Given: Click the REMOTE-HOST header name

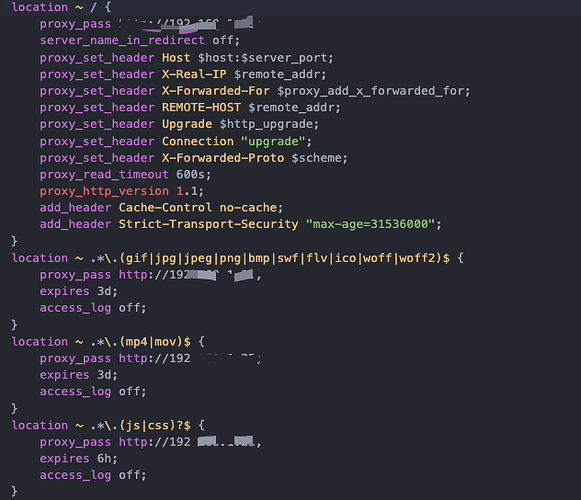Looking at the screenshot, I should [x=201, y=107].
